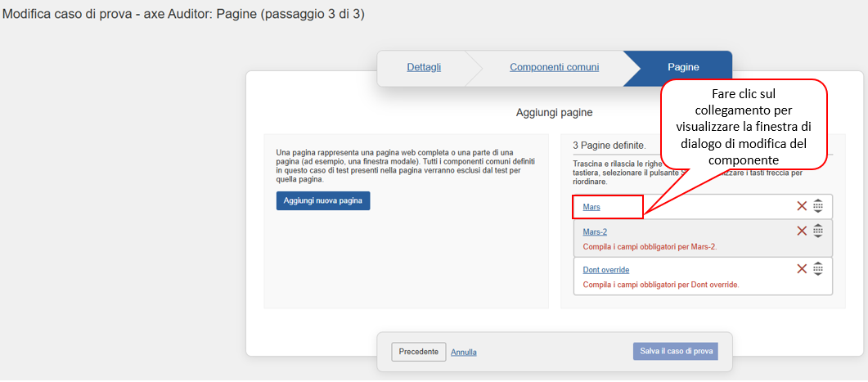
Task: Click the 3 Pagine definite label
Action: tap(609, 146)
